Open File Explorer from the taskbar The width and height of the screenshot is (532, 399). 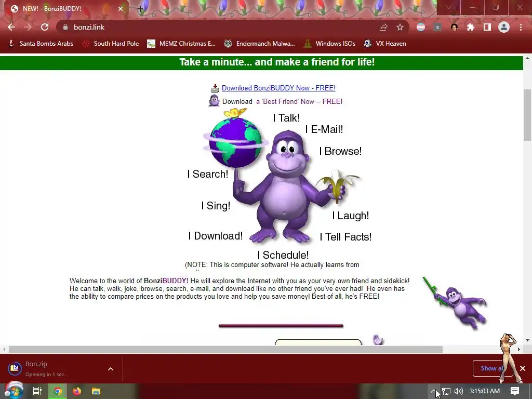click(96, 391)
